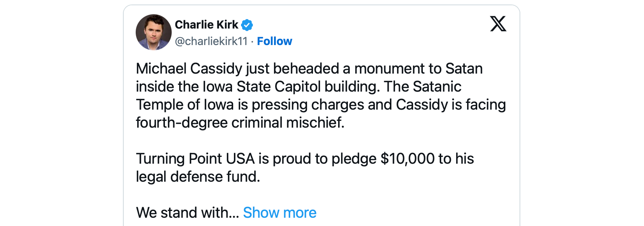Image resolution: width=644 pixels, height=226 pixels.
Task: Click the "legal defense fund." line
Action: point(198,177)
